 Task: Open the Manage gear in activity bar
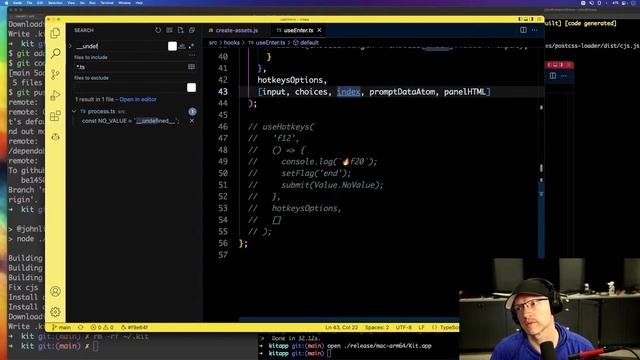click(x=56, y=312)
